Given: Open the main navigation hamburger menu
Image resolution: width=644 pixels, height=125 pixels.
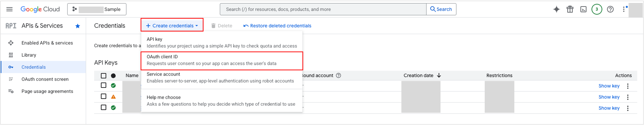Looking at the screenshot, I should pos(9,9).
